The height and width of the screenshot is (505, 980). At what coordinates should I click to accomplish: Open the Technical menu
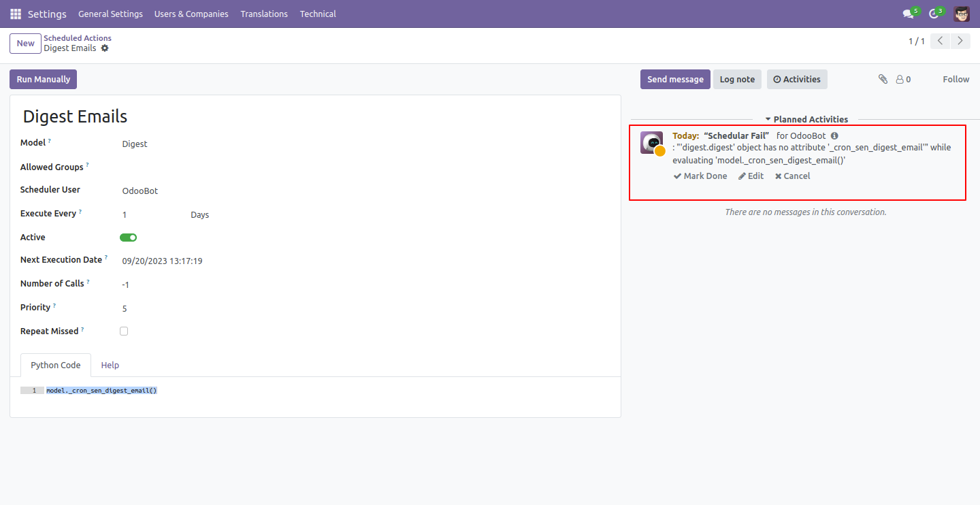coord(318,14)
